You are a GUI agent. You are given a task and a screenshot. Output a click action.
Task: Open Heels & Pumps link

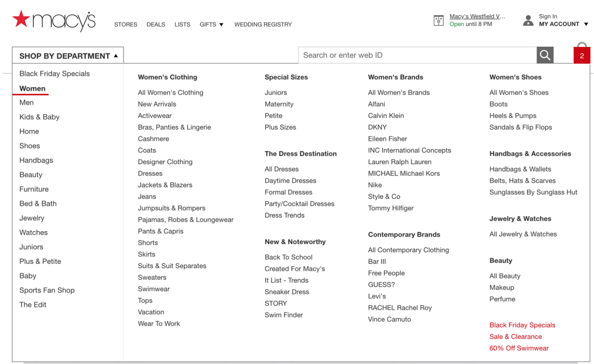[x=513, y=116]
